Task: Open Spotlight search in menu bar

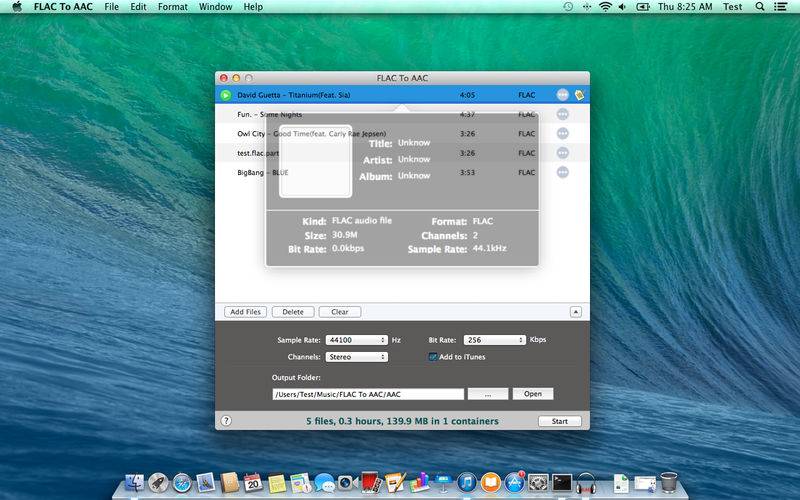Action: [x=760, y=7]
